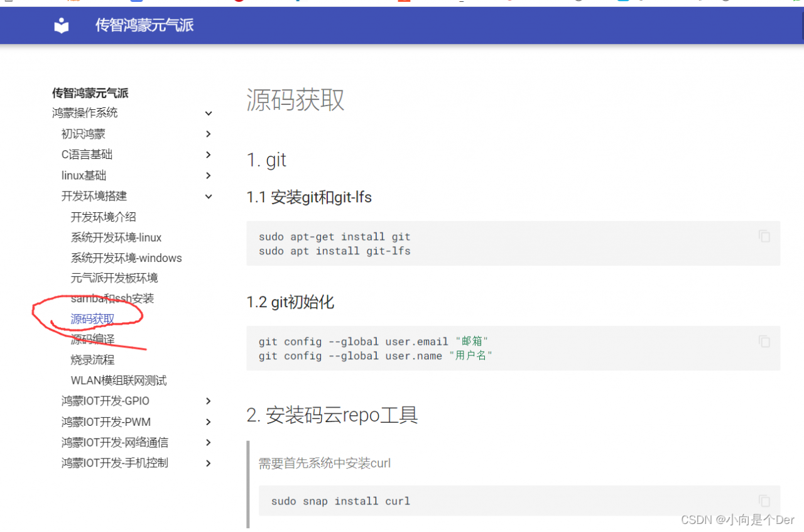Open the 传智鸿蒙元气派 header title

pos(144,26)
